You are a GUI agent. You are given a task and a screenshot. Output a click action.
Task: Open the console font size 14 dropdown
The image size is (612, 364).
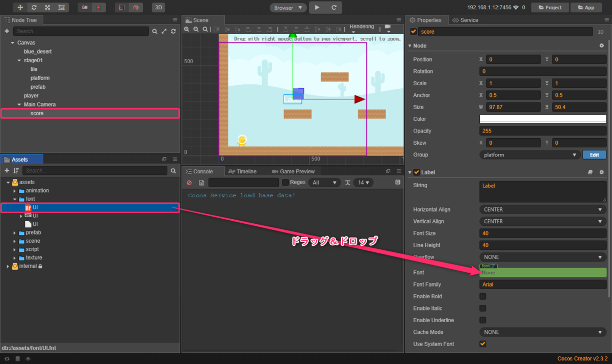tap(364, 183)
